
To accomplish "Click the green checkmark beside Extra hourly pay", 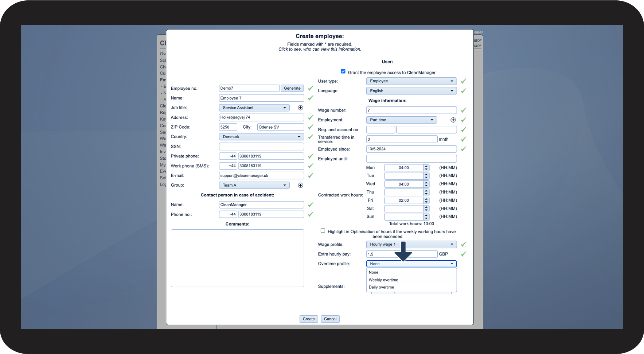I will (463, 254).
